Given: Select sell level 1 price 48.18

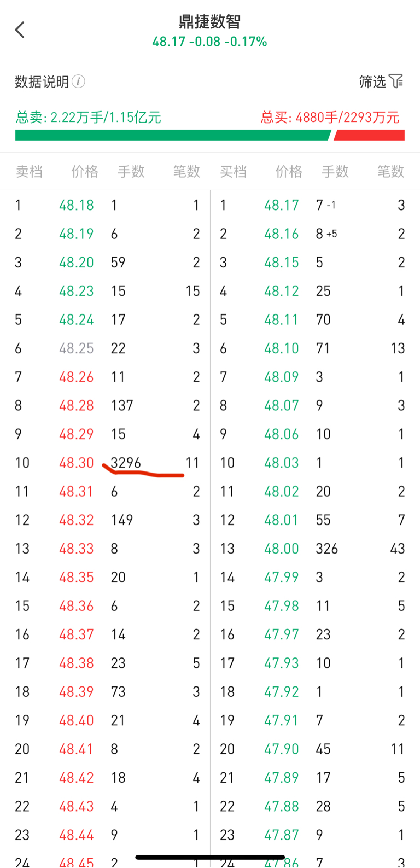Looking at the screenshot, I should click(77, 205).
